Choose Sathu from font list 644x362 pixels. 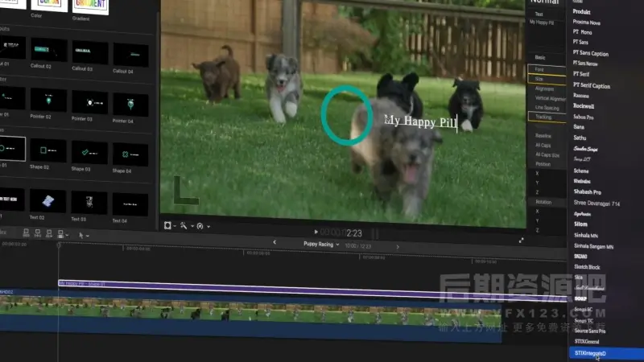pos(580,138)
